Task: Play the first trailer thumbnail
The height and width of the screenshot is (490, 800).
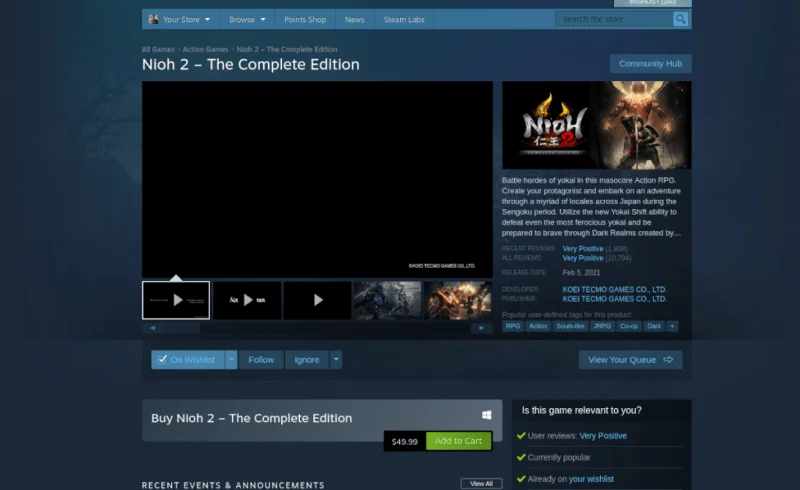Action: point(176,300)
